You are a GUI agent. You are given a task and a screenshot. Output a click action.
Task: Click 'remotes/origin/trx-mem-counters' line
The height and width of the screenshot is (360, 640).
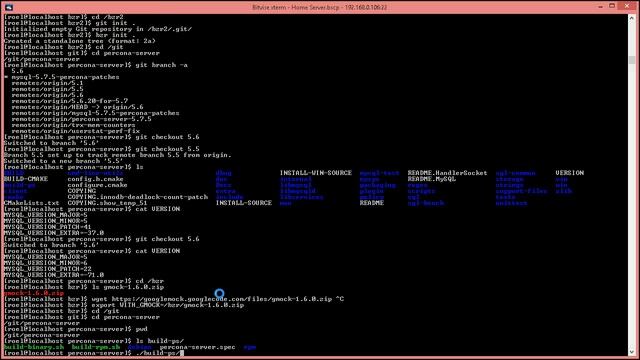point(73,125)
